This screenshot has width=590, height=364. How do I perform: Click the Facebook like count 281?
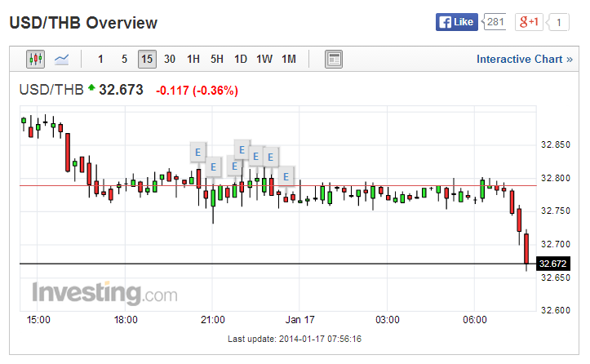(494, 22)
